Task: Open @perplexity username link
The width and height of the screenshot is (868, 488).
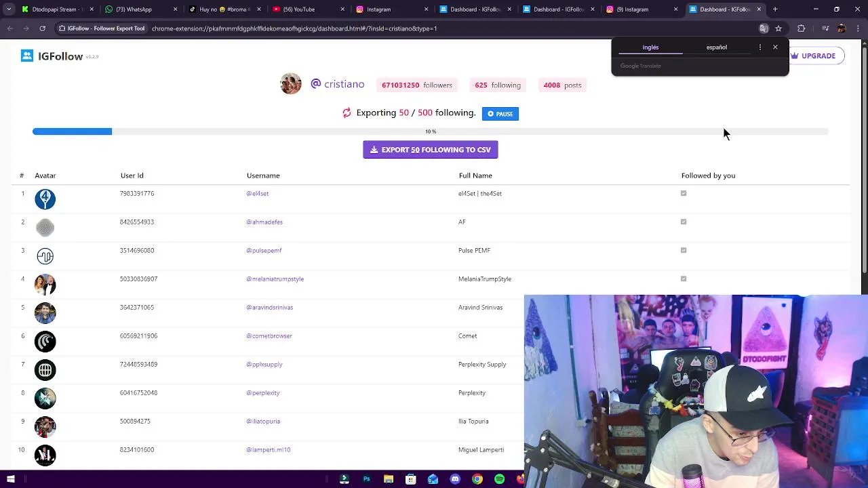Action: point(263,392)
